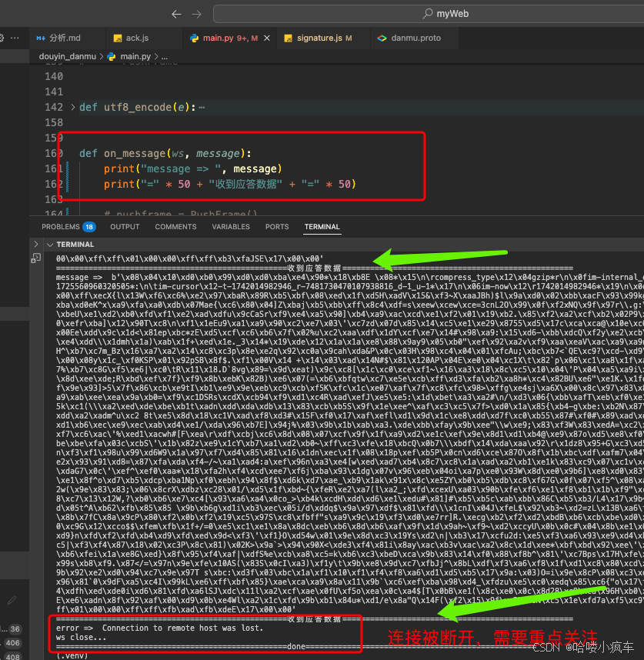644x660 pixels.
Task: Open the COMMENTS panel tab
Action: (175, 227)
